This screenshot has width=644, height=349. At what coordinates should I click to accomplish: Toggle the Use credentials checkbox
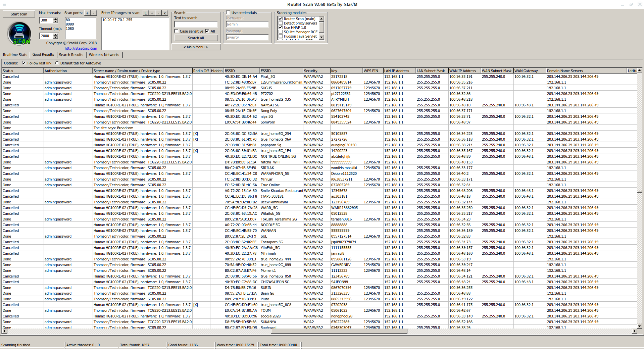pyautogui.click(x=228, y=13)
